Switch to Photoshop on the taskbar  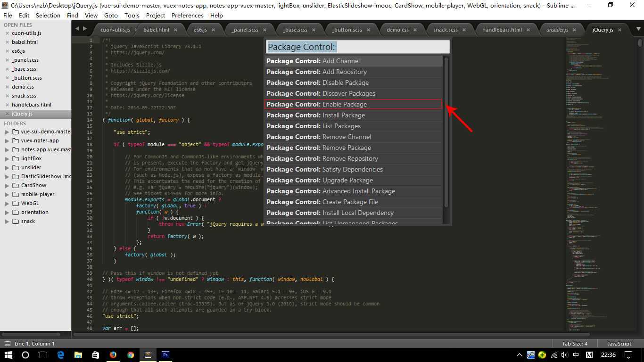165,355
